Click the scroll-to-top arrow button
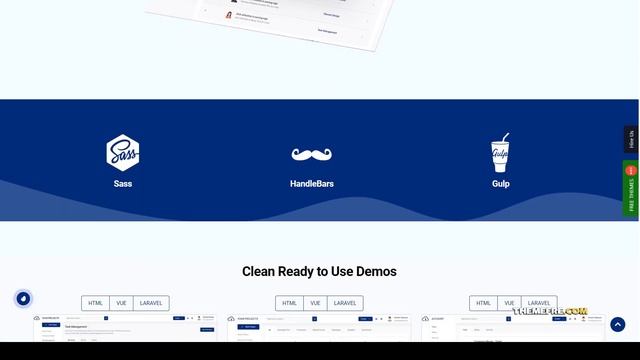This screenshot has width=640, height=360. pyautogui.click(x=618, y=324)
